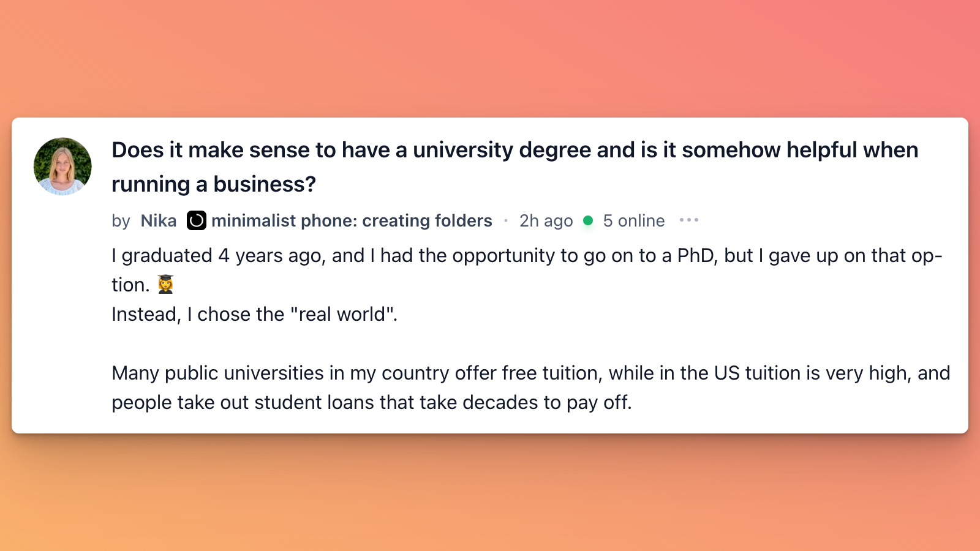Image resolution: width=980 pixels, height=551 pixels.
Task: Open Nika's profile avatar photo
Action: (62, 167)
